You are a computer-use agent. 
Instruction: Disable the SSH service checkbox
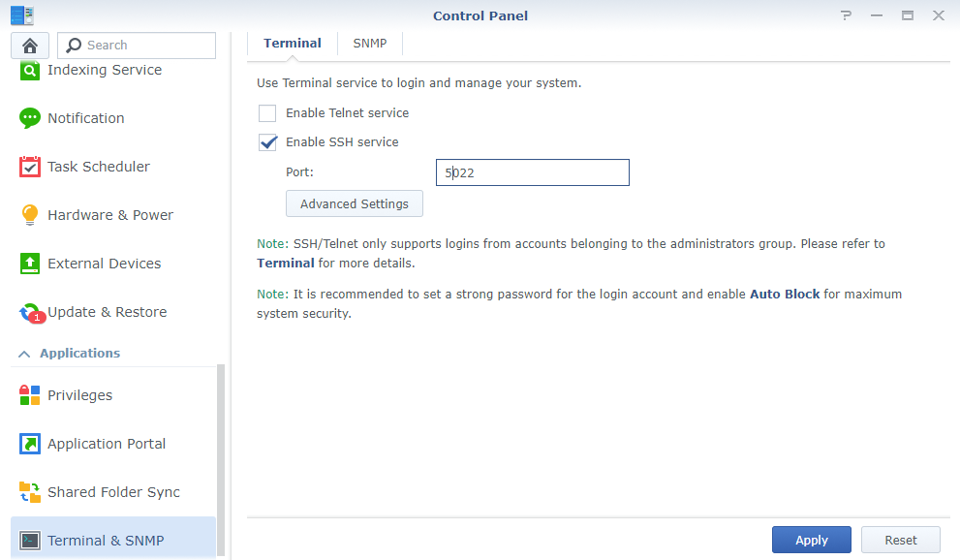(267, 142)
